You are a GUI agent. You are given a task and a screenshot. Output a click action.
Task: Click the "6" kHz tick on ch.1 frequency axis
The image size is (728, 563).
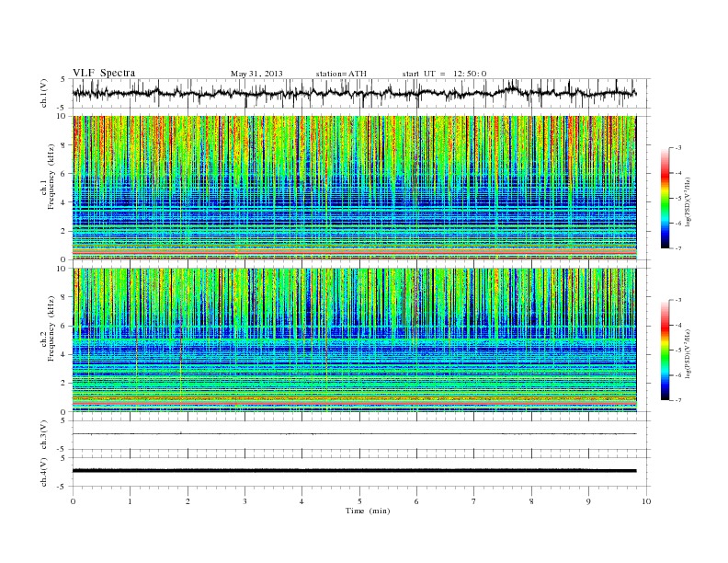tap(63, 174)
